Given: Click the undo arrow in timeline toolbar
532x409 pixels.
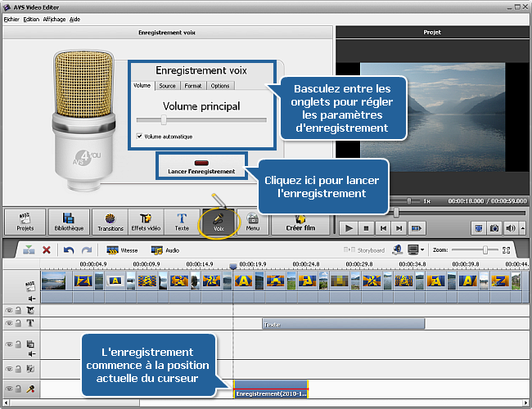Looking at the screenshot, I should [x=68, y=249].
